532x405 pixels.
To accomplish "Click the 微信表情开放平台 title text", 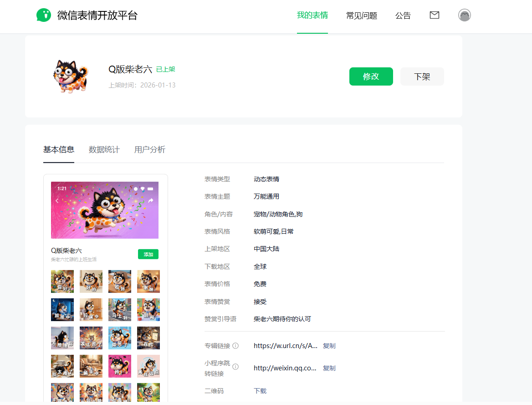I will pos(97,15).
